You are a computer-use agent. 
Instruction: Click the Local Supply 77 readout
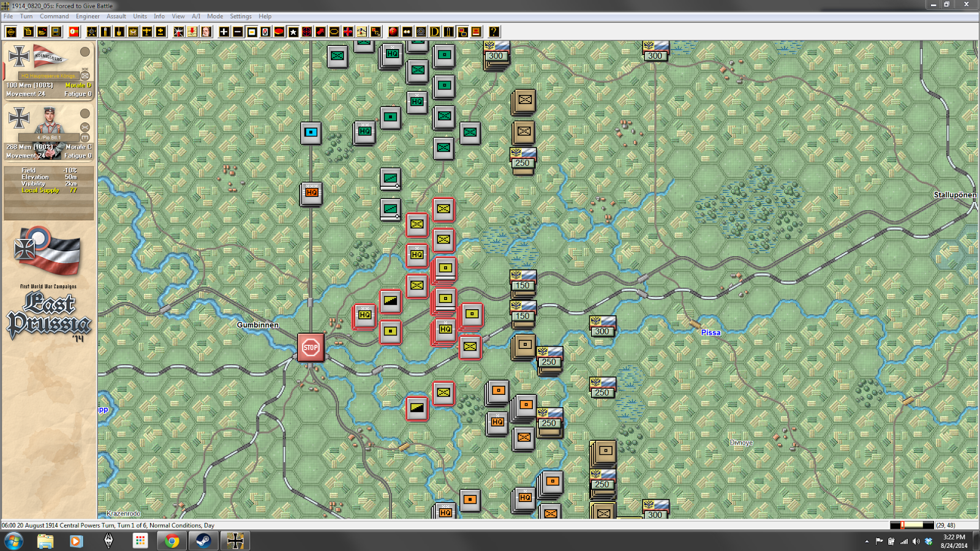49,190
